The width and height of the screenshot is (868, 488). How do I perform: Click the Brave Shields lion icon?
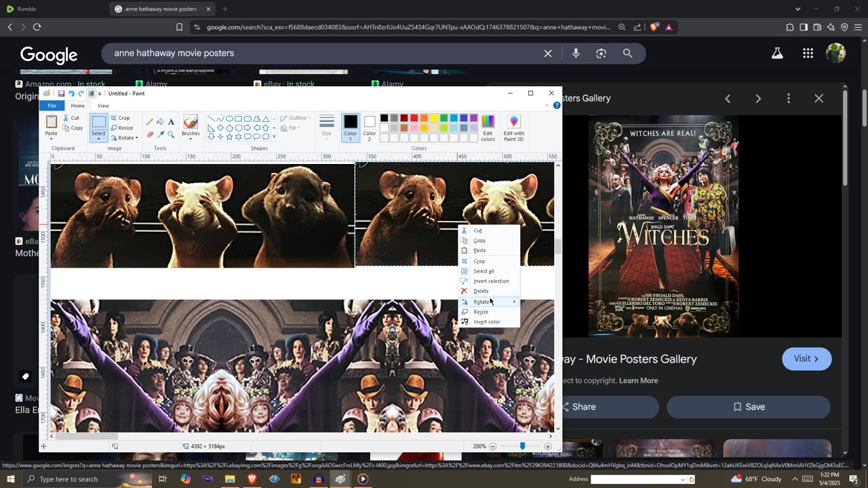(654, 27)
